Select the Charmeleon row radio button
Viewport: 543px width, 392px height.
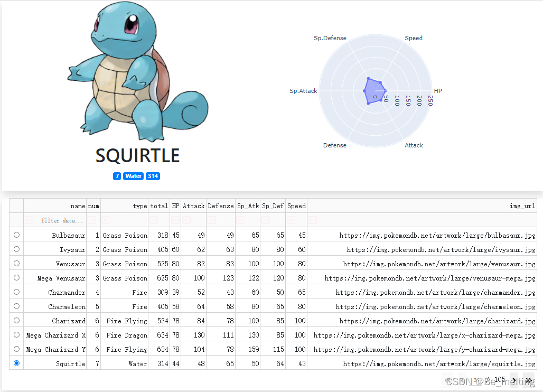(x=16, y=306)
